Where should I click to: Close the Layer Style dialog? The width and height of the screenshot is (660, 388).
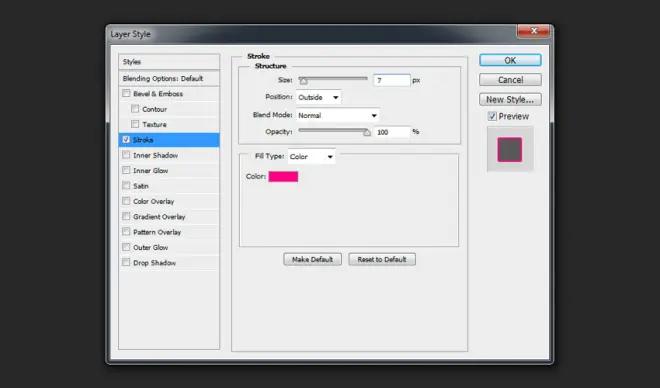tap(533, 31)
